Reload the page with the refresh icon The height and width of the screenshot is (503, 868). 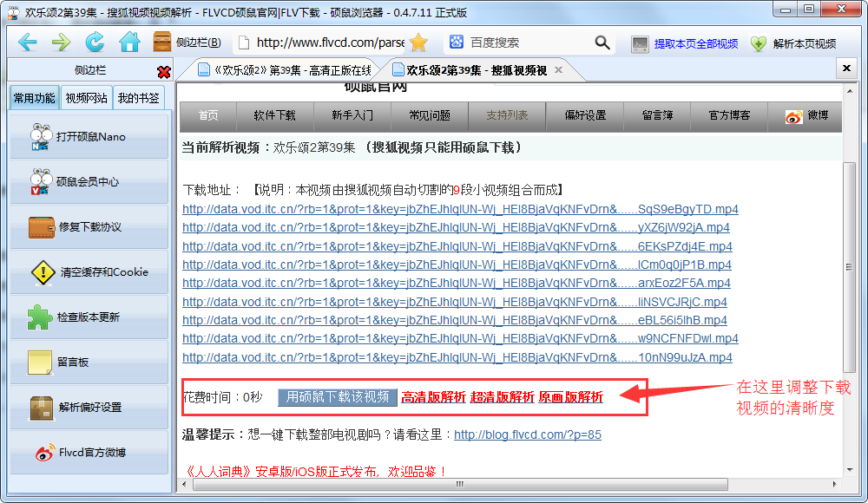95,42
